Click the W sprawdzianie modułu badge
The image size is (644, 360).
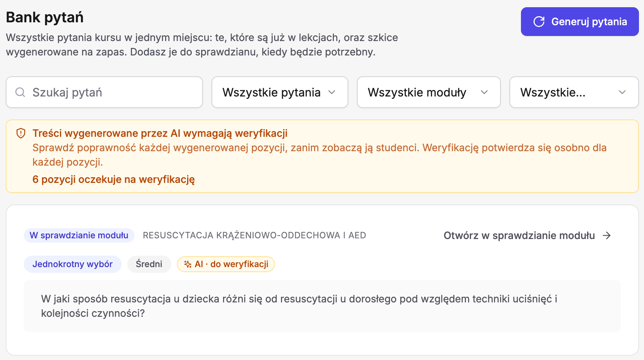pos(79,235)
